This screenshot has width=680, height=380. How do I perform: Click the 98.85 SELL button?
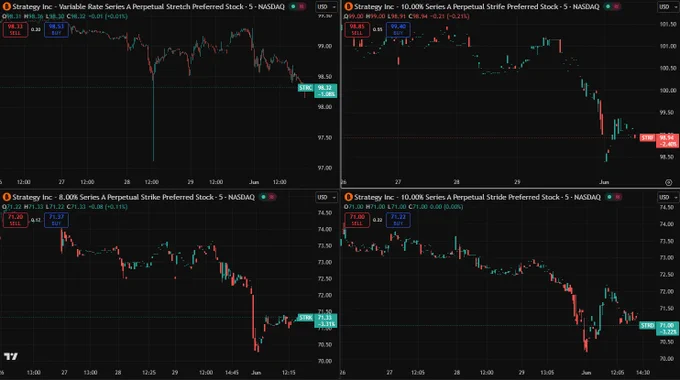[x=357, y=29]
